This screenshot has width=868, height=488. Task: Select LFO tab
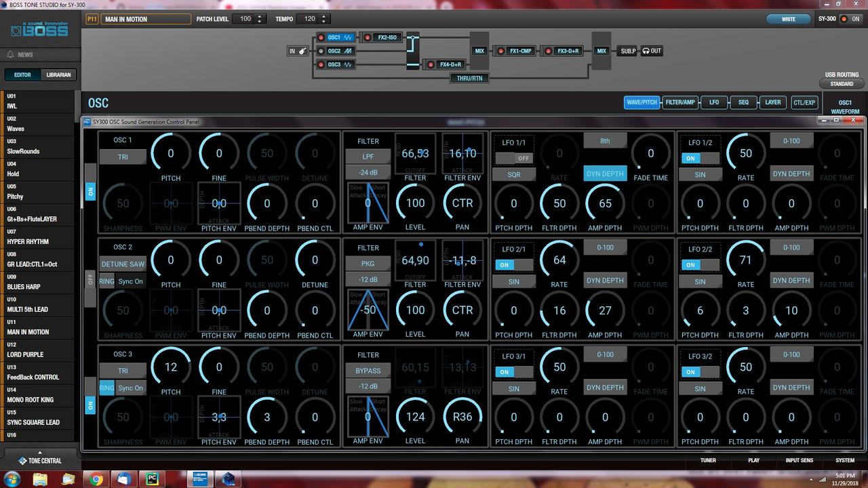click(714, 102)
